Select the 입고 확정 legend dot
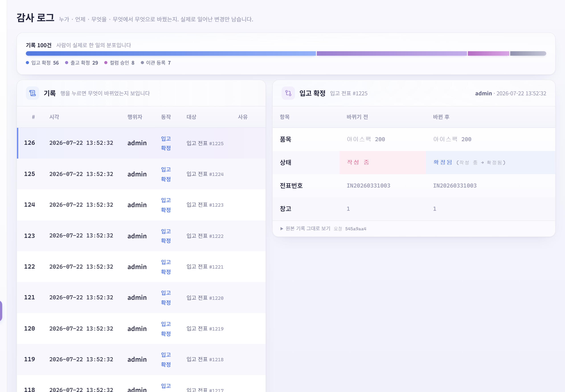 click(27, 63)
